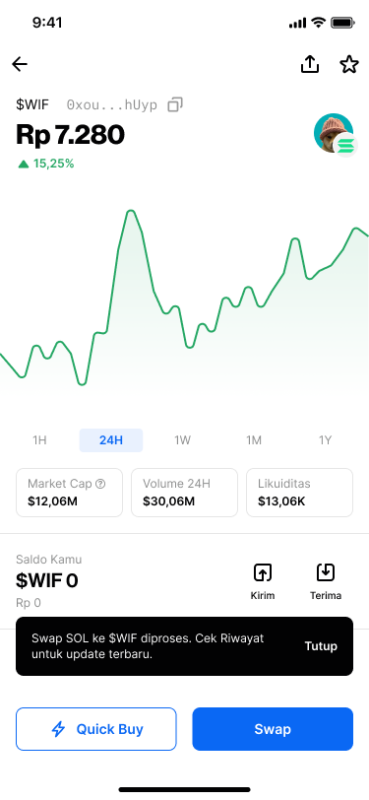369x800 pixels.
Task: Open the Volume 24H card
Action: 184,493
